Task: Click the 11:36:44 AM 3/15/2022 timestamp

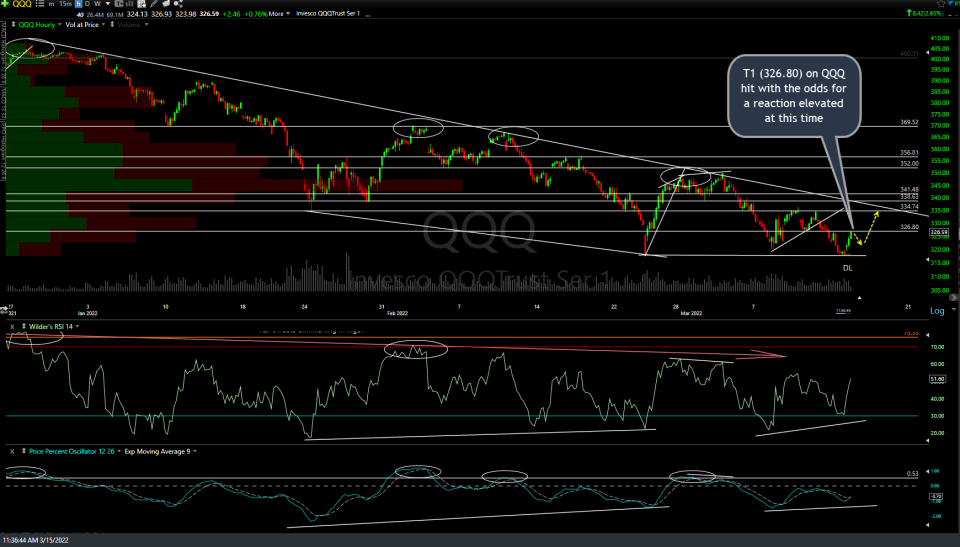Action: pos(36,540)
